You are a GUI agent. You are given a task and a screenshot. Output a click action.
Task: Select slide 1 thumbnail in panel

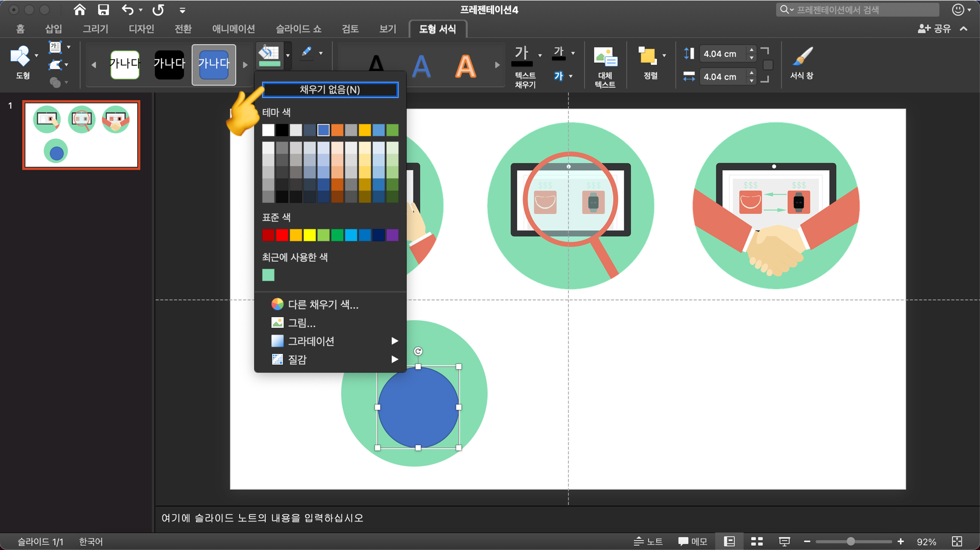coord(81,135)
